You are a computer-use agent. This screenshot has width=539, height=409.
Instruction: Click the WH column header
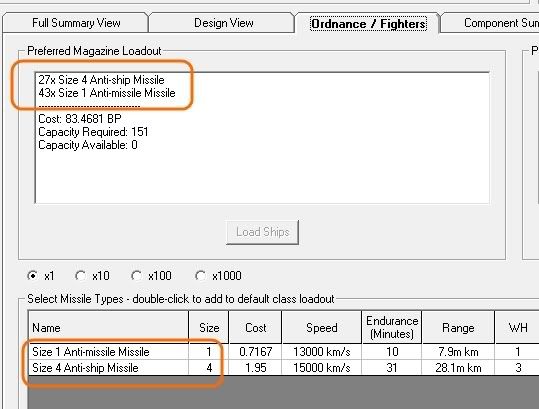tap(517, 328)
